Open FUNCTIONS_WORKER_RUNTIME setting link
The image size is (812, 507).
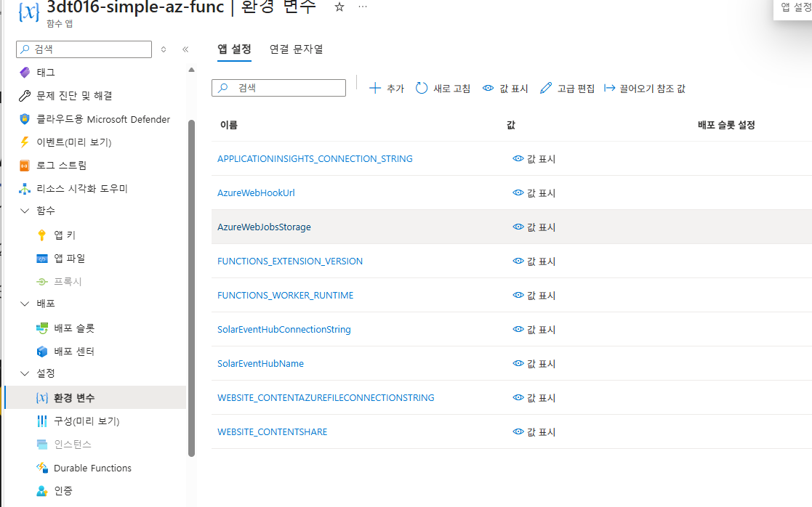286,296
